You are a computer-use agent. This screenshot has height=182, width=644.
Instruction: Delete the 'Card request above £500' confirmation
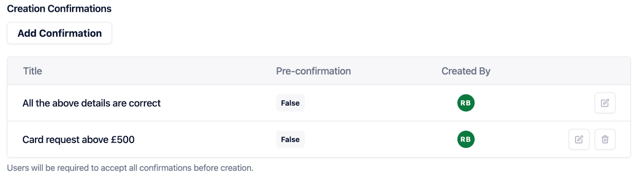[x=605, y=139]
